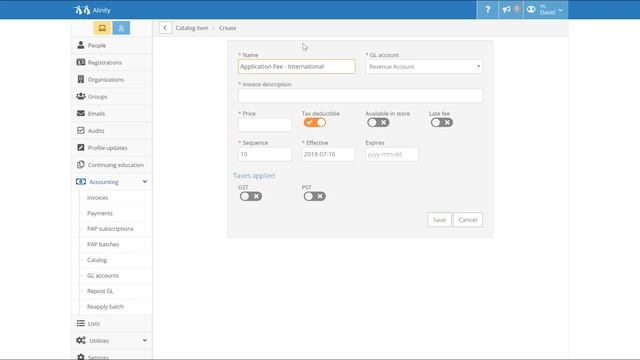The image size is (640, 360).
Task: Click the Groups icon
Action: click(x=81, y=96)
